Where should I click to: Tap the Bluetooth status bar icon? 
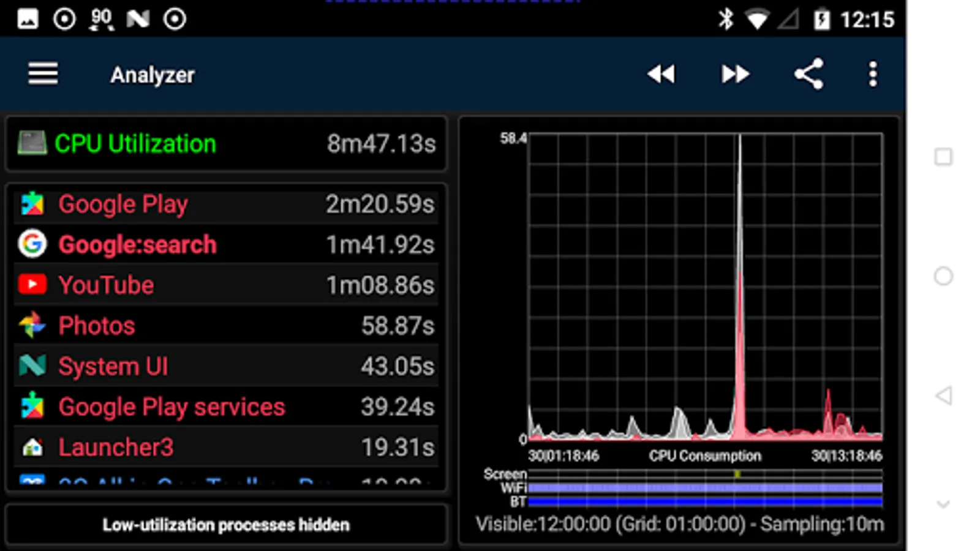pos(726,19)
